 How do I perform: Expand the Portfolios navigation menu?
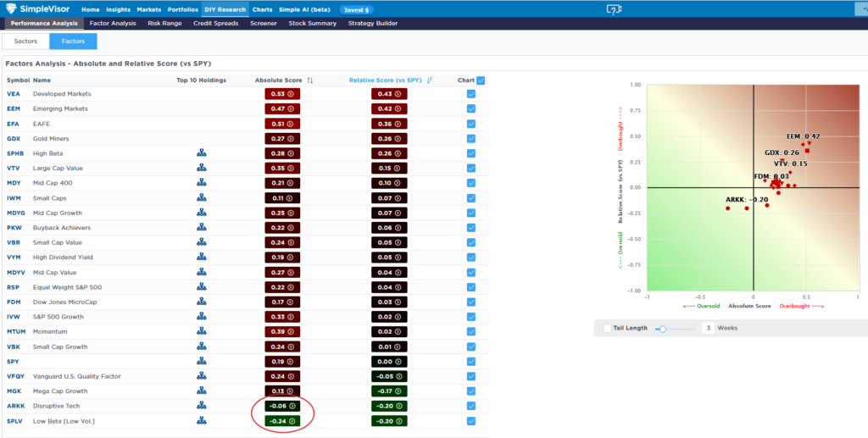click(x=181, y=9)
